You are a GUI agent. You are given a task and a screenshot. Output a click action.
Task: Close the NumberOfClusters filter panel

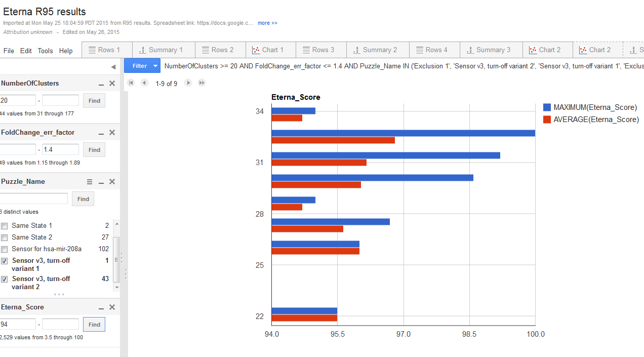point(112,84)
